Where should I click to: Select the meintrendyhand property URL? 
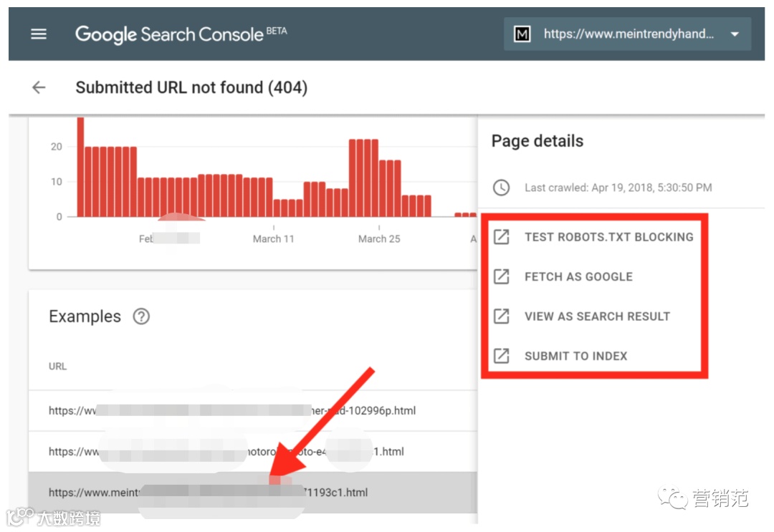click(629, 34)
